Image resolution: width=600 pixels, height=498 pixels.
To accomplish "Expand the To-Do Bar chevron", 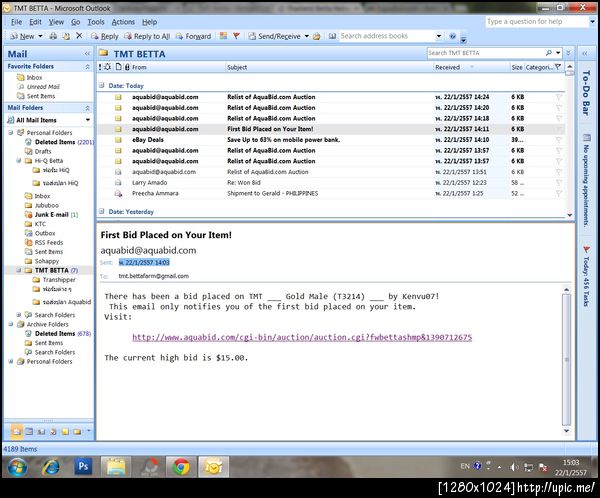I will click(585, 53).
